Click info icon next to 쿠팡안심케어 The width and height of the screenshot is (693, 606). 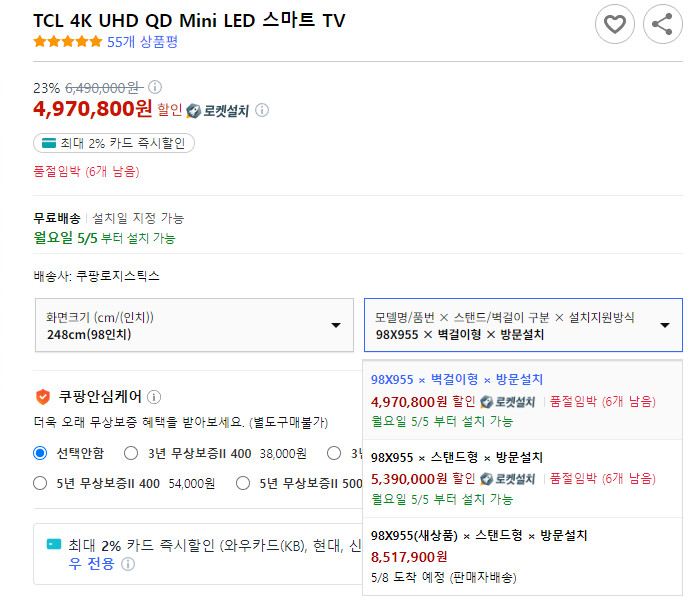click(x=154, y=397)
